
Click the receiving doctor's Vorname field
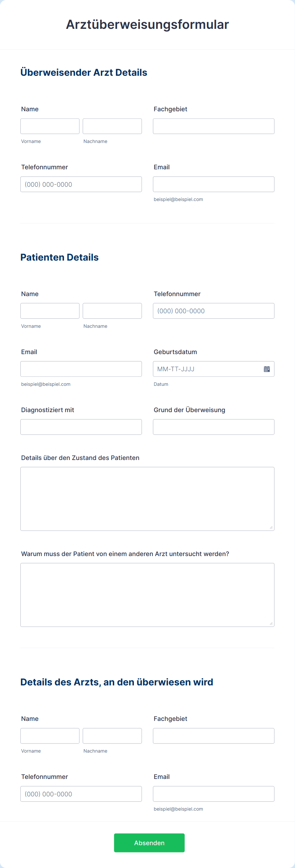pyautogui.click(x=50, y=736)
